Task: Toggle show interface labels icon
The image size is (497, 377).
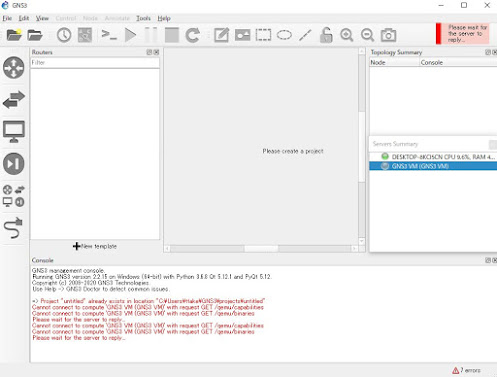Action: [x=85, y=35]
